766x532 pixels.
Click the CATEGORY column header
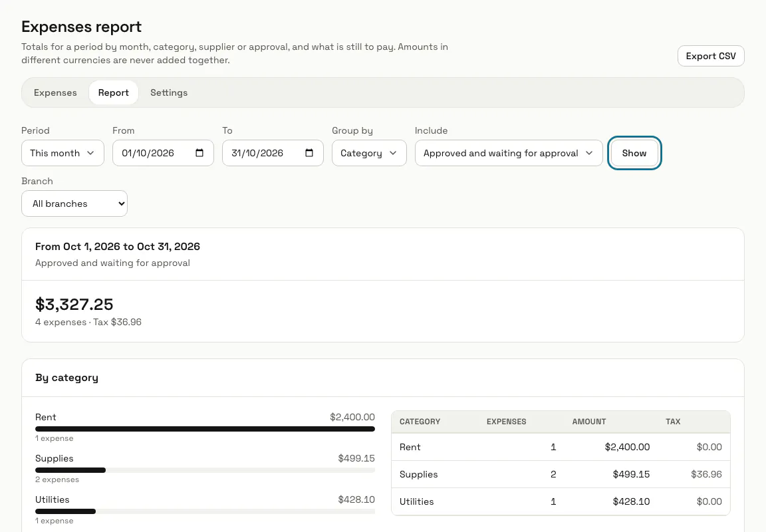click(x=420, y=422)
